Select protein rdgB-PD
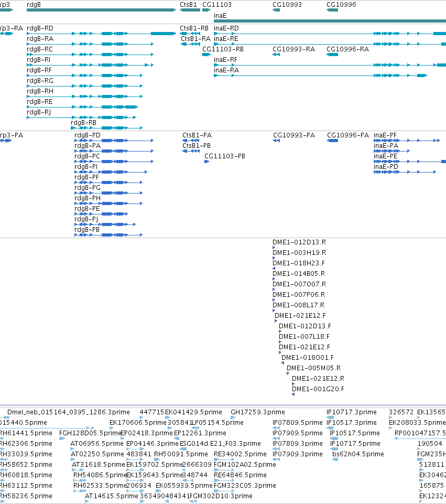Viewport: 446px width, 504px height. tap(114, 141)
